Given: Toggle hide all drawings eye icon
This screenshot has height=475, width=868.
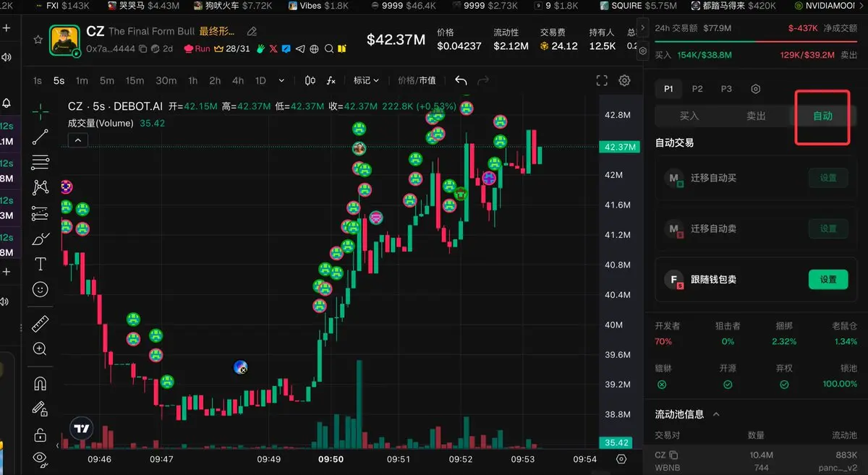Looking at the screenshot, I should point(41,458).
